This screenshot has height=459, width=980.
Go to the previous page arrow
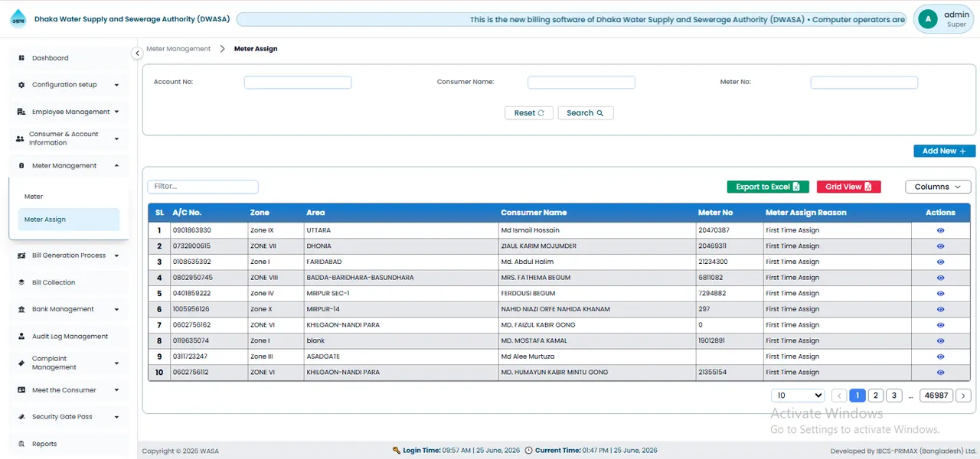(839, 396)
